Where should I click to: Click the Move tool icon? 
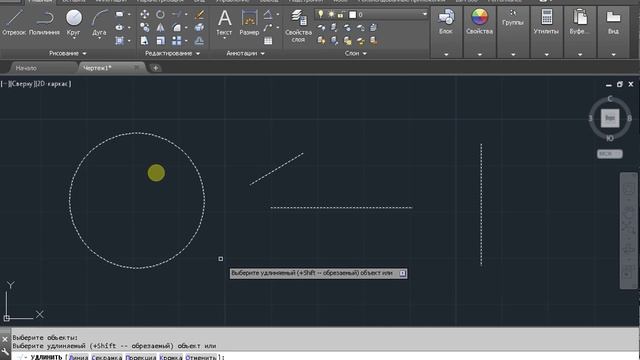pos(144,15)
